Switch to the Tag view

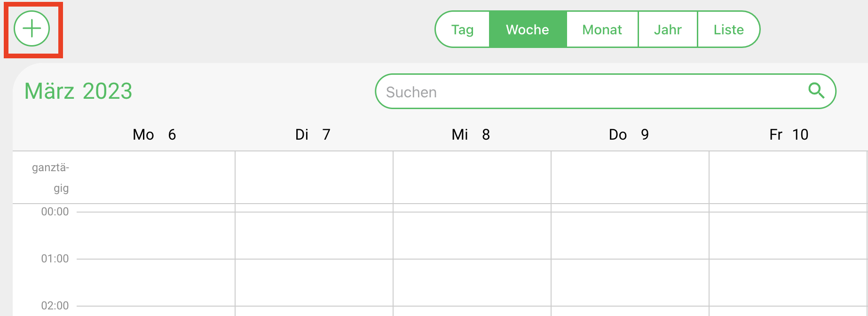463,30
